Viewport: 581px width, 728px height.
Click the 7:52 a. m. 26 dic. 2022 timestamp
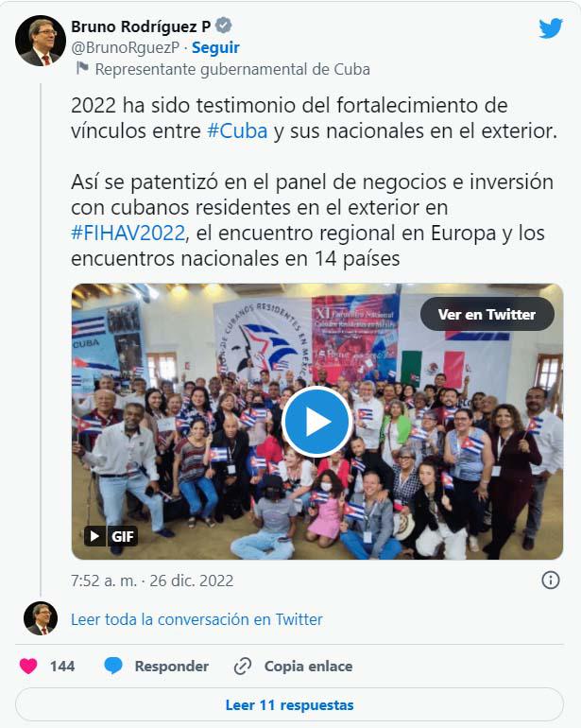(152, 581)
